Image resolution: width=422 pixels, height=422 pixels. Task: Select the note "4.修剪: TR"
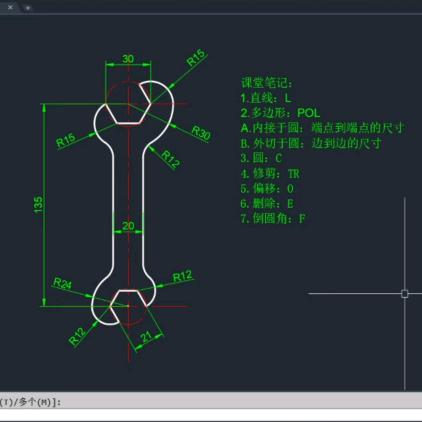coord(270,173)
